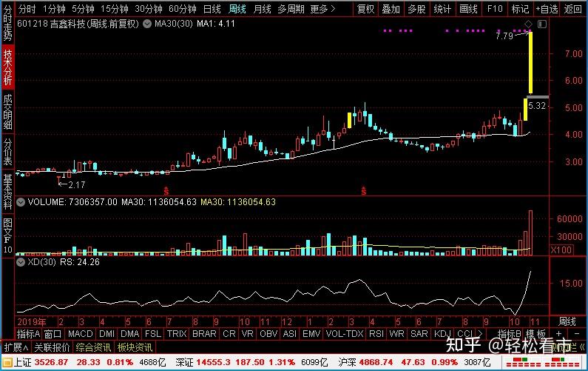
Task: Add stock with +自选 button
Action: click(x=547, y=9)
